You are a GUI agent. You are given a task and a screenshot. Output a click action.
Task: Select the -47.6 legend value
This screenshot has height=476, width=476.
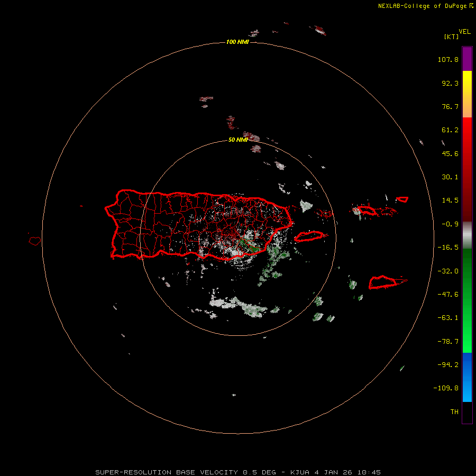(448, 295)
